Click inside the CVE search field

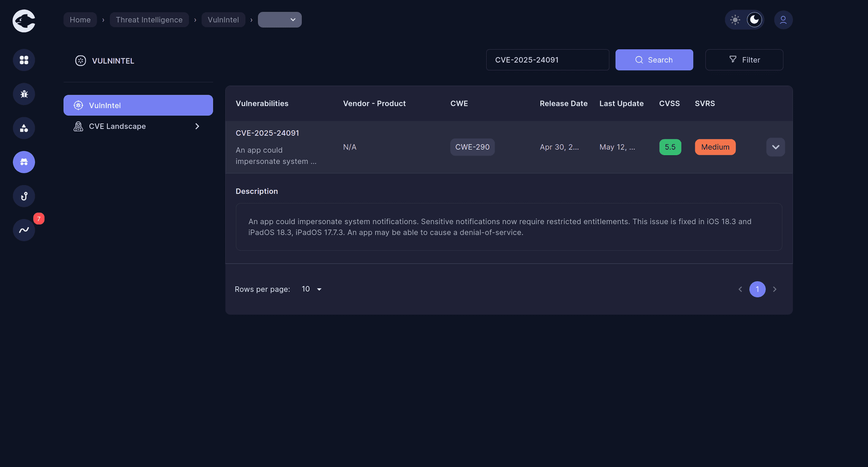pyautogui.click(x=547, y=59)
